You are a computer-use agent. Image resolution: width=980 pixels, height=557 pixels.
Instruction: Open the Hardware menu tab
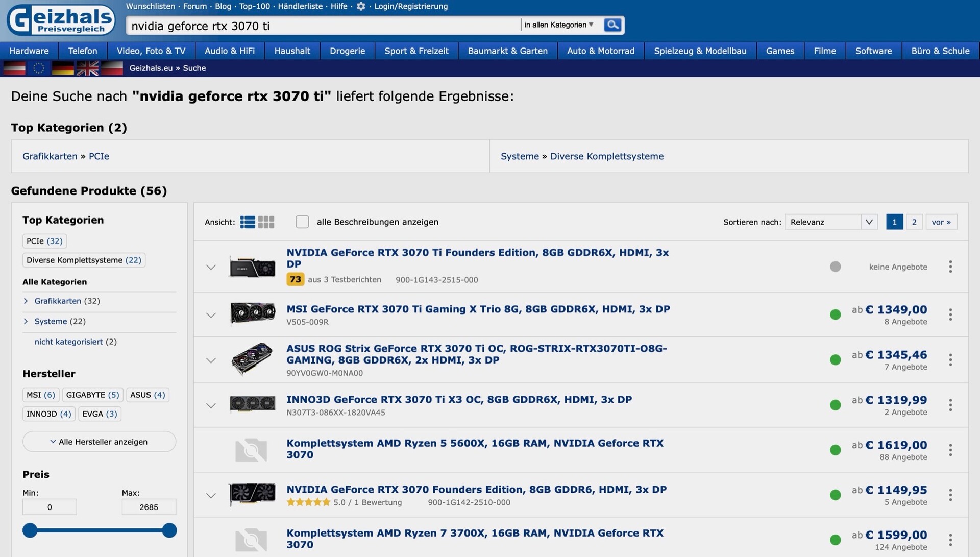point(29,51)
